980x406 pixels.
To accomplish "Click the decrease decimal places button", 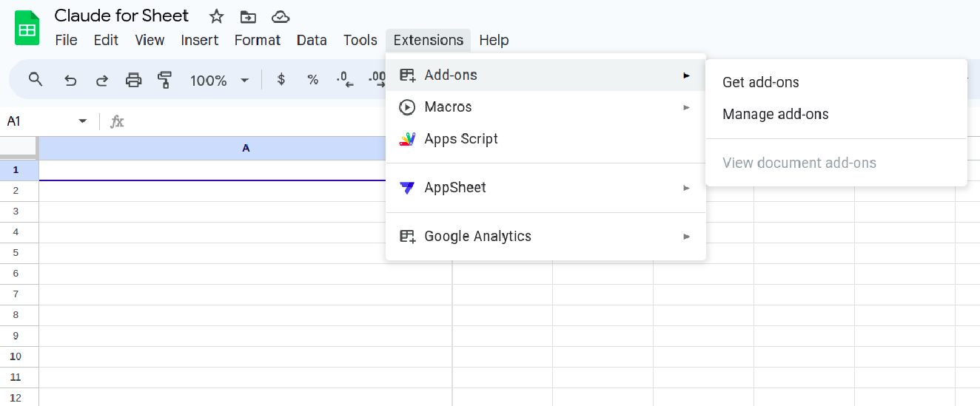I will point(344,80).
